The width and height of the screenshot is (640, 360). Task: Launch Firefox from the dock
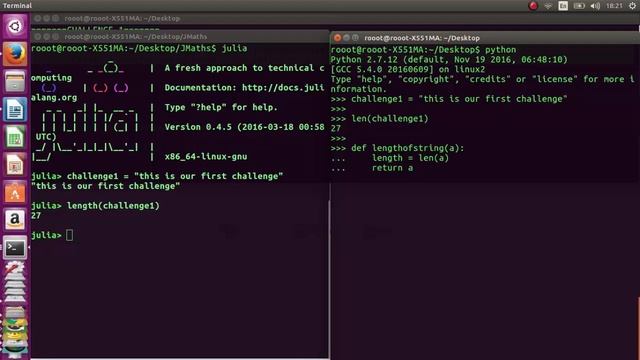pyautogui.click(x=15, y=54)
